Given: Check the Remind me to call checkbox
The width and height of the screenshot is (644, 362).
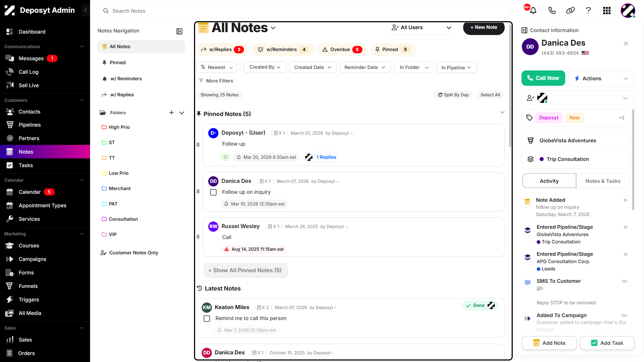Looking at the screenshot, I should pyautogui.click(x=207, y=319).
